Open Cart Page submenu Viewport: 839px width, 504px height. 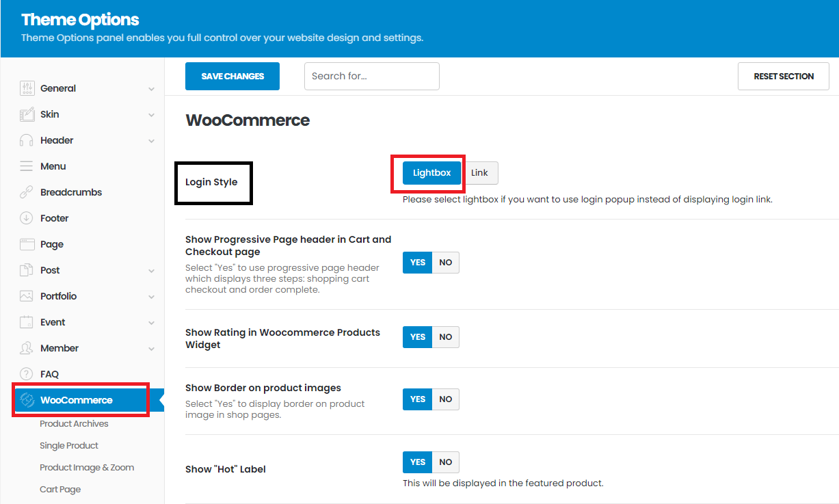[60, 490]
